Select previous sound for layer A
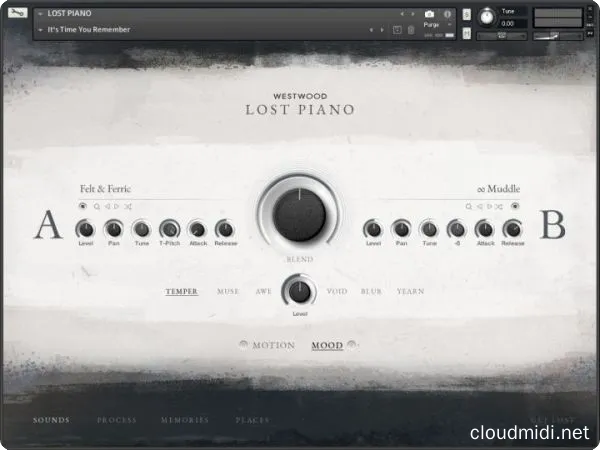Viewport: 600px width, 450px height. point(107,207)
